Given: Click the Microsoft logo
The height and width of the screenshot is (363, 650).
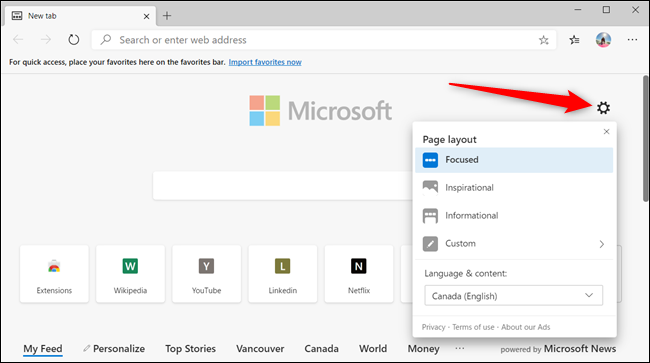Looking at the screenshot, I should click(x=320, y=111).
